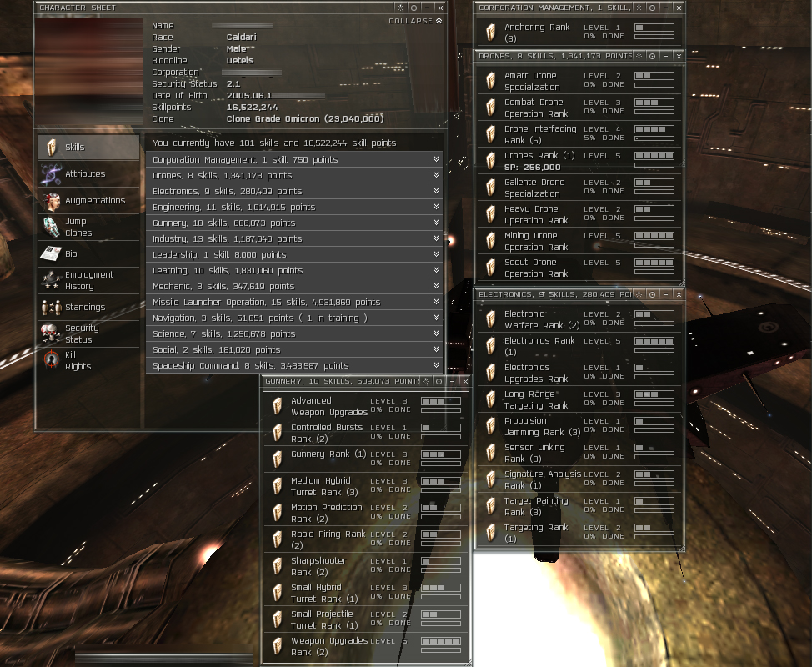Click Targeting Rank (1) skill entry
Image resolution: width=812 pixels, height=667 pixels.
click(578, 533)
